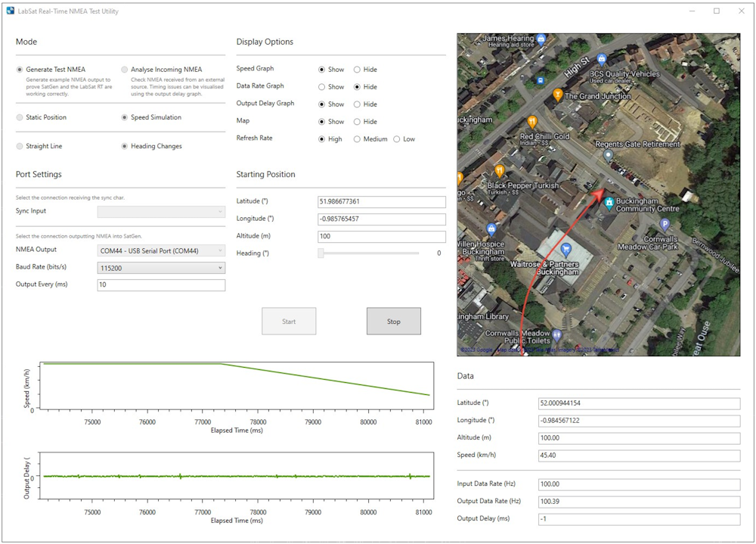Click the Starting Position Altitude field
The width and height of the screenshot is (756, 544).
pos(381,237)
